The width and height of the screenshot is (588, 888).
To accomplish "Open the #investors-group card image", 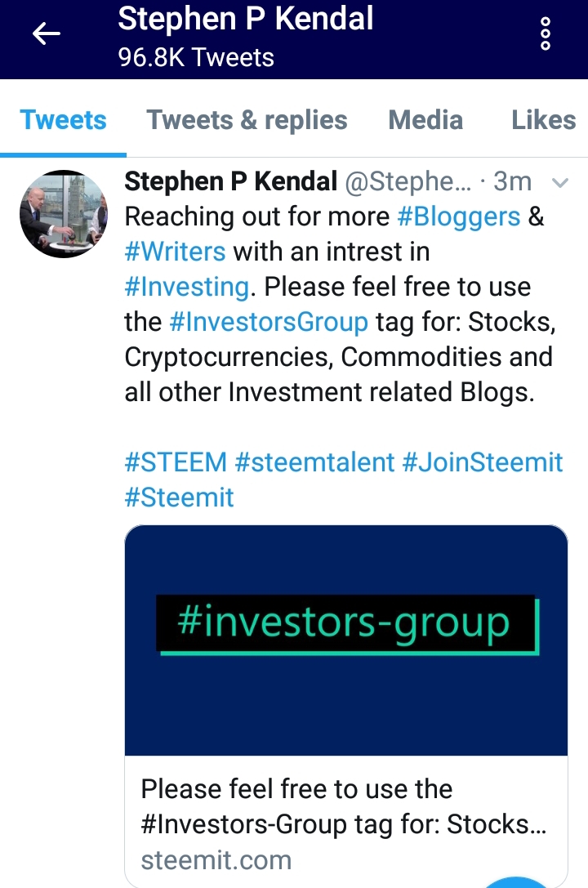I will click(x=345, y=640).
